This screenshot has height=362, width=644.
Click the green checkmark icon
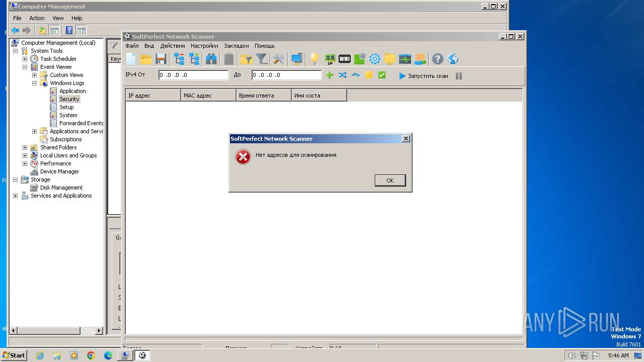[x=382, y=75]
